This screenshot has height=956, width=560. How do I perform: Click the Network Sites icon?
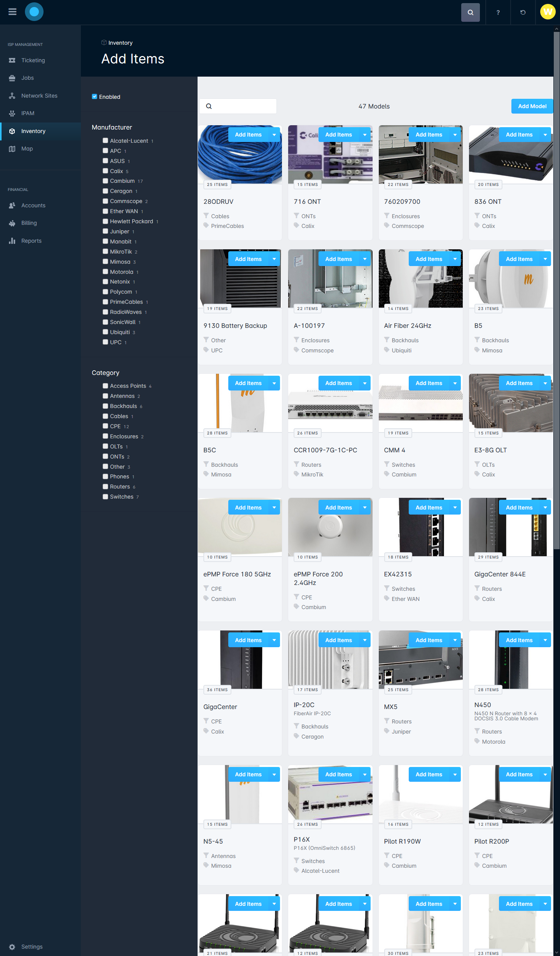click(x=12, y=96)
